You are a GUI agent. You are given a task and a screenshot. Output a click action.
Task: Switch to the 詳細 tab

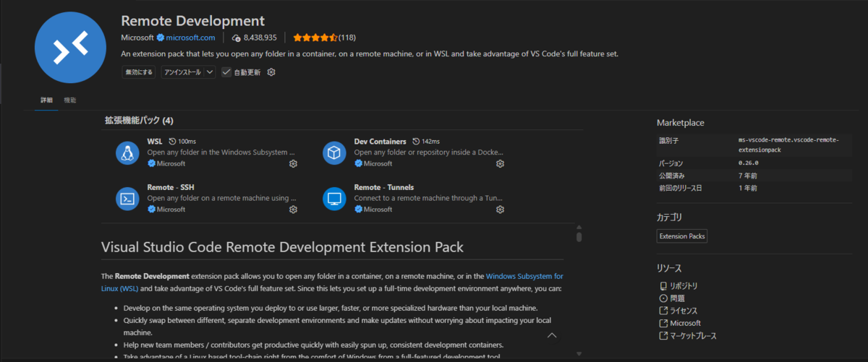coord(46,100)
